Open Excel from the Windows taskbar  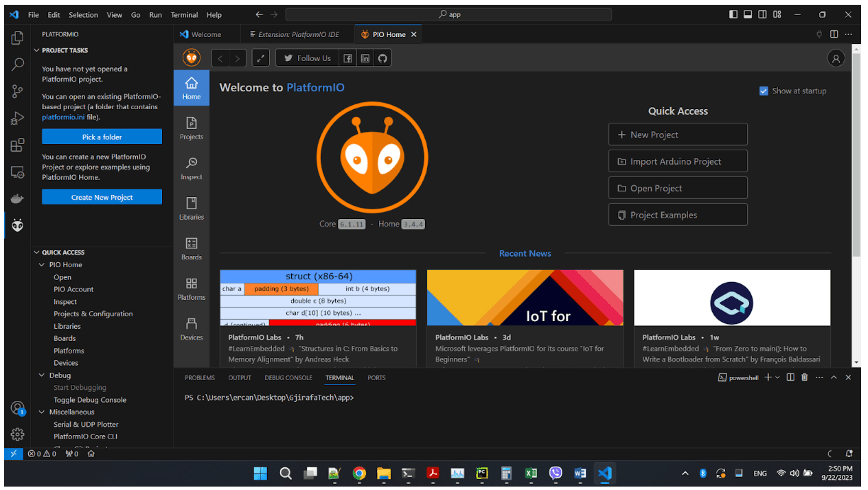[531, 473]
